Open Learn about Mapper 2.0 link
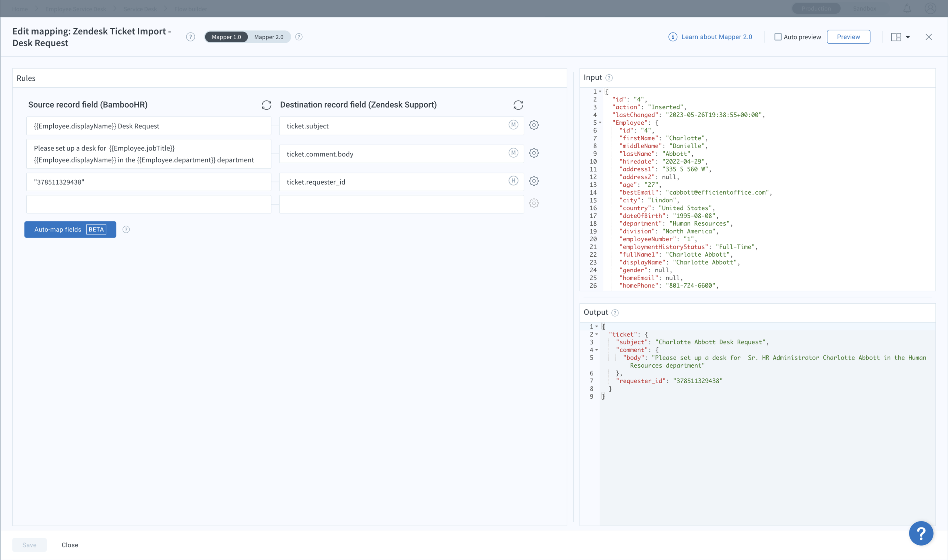Image resolution: width=948 pixels, height=560 pixels. coord(717,37)
